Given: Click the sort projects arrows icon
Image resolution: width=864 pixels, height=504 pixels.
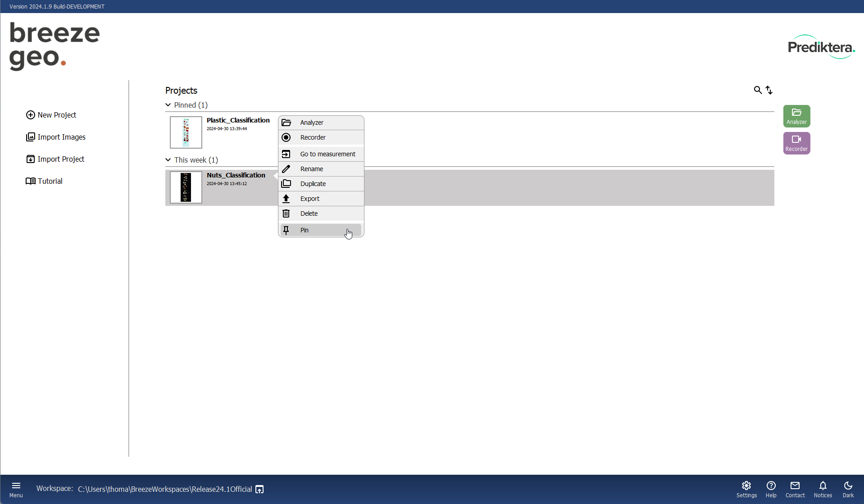Looking at the screenshot, I should (769, 90).
